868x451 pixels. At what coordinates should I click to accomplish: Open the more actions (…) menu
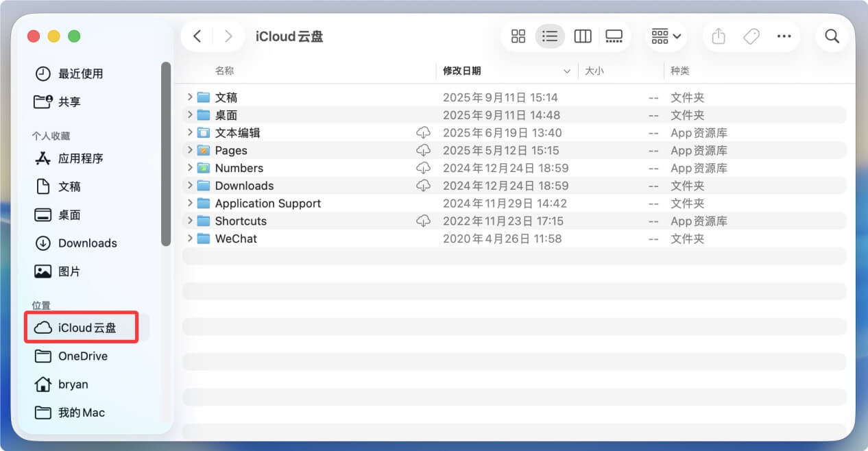(x=784, y=36)
